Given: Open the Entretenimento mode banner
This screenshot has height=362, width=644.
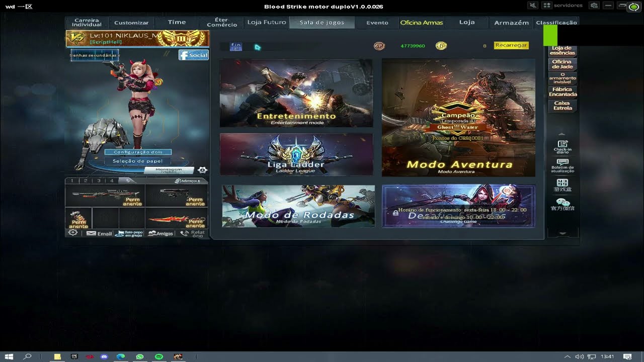Looking at the screenshot, I should [x=296, y=93].
